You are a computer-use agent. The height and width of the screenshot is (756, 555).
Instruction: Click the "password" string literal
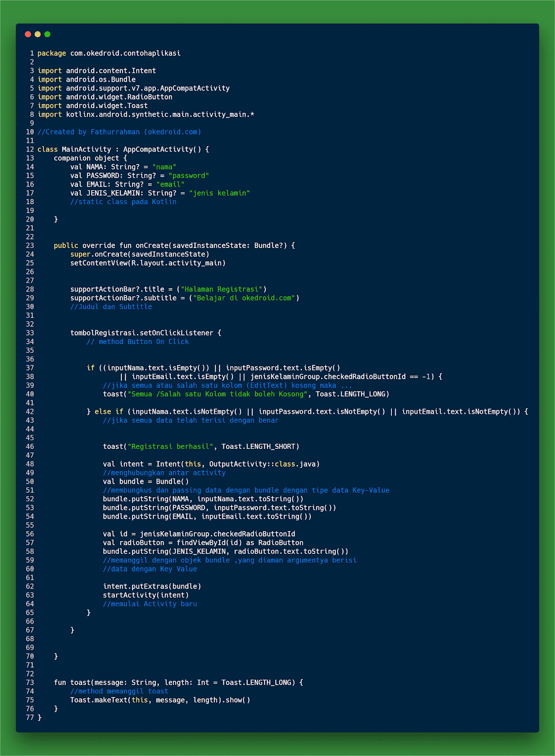pos(189,176)
